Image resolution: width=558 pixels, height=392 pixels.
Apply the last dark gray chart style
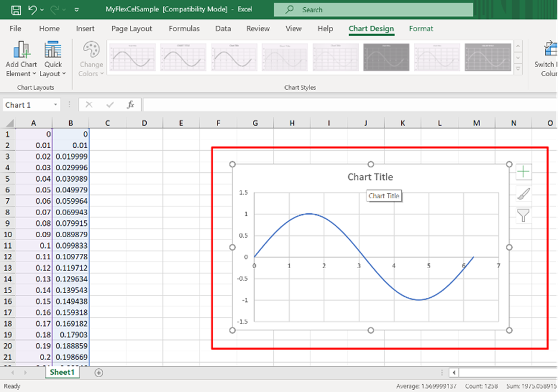(x=488, y=57)
